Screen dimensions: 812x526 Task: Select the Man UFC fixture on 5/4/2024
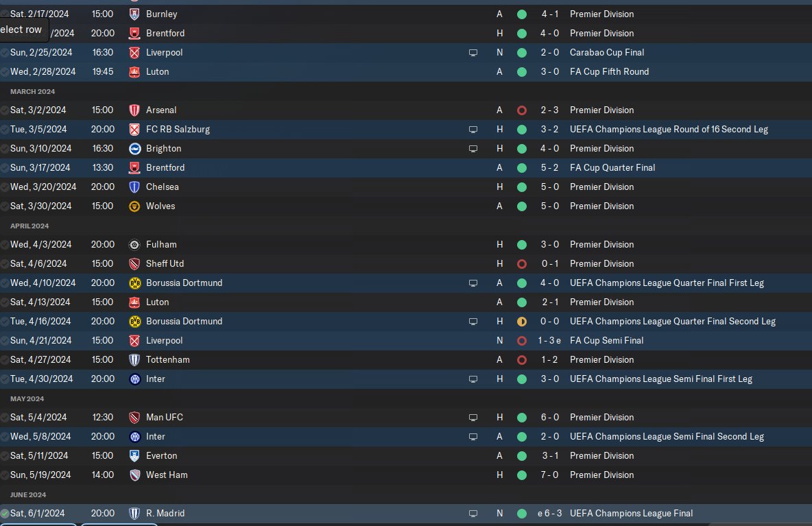pos(406,417)
